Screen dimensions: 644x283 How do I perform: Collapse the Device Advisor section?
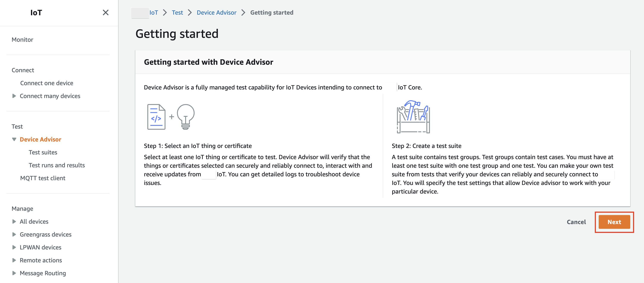pyautogui.click(x=14, y=139)
